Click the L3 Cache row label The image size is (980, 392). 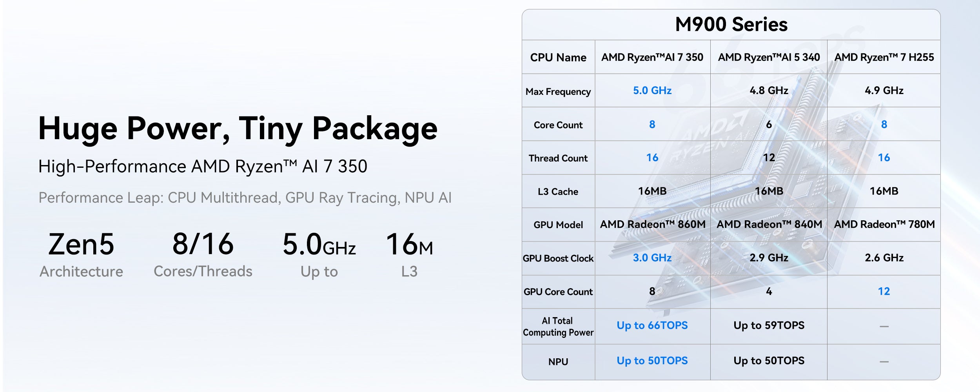(558, 192)
